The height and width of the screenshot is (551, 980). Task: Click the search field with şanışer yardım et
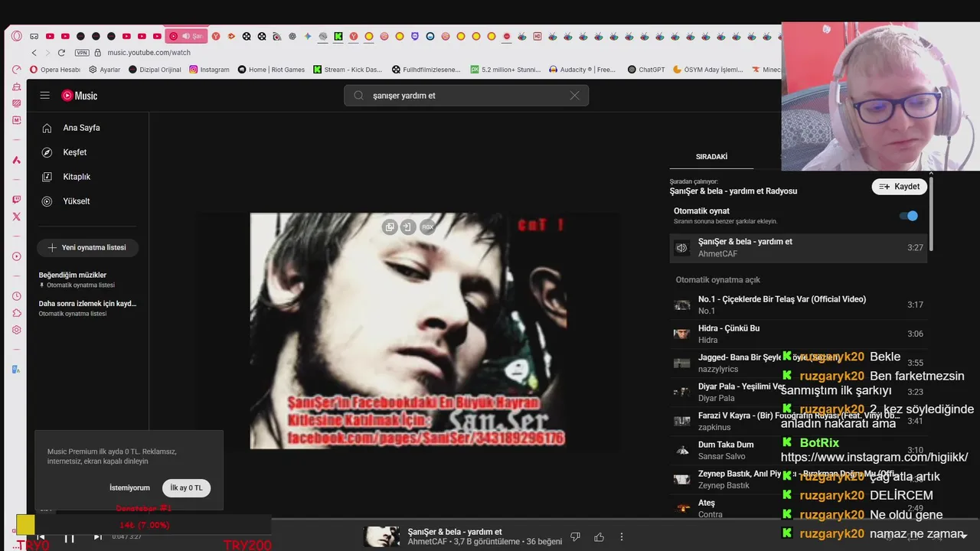(467, 96)
